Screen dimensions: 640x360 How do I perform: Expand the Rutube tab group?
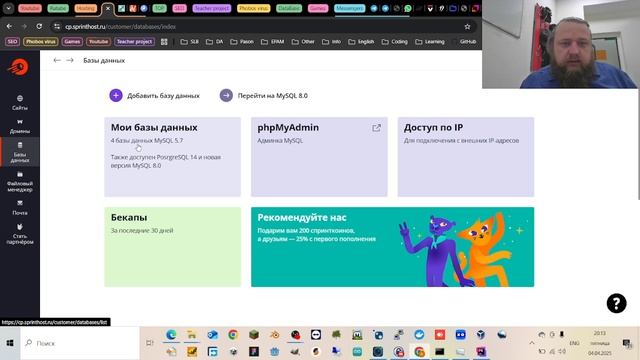click(58, 8)
